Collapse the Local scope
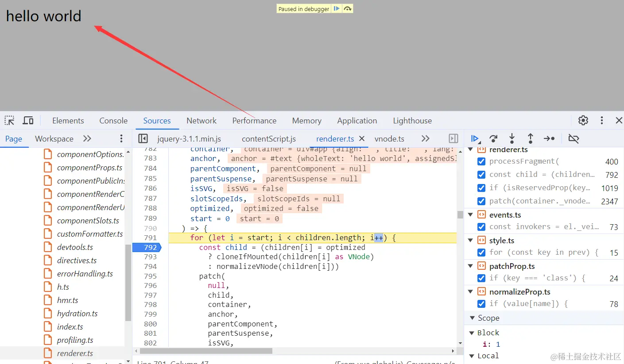624x364 pixels. click(471, 356)
